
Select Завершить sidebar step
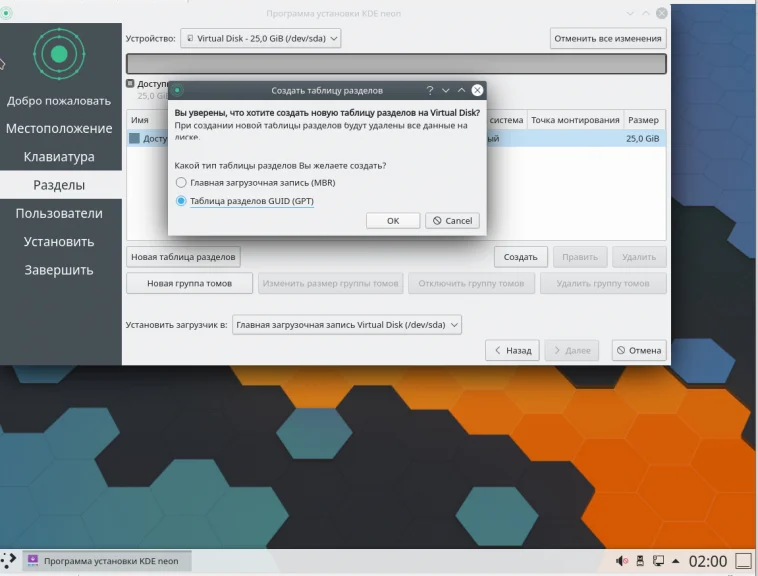click(x=59, y=270)
